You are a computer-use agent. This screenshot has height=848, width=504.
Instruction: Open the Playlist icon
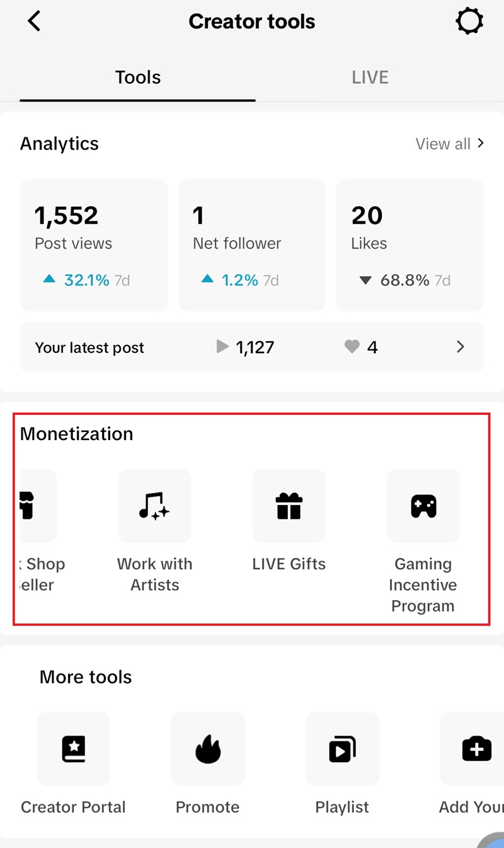pos(342,749)
